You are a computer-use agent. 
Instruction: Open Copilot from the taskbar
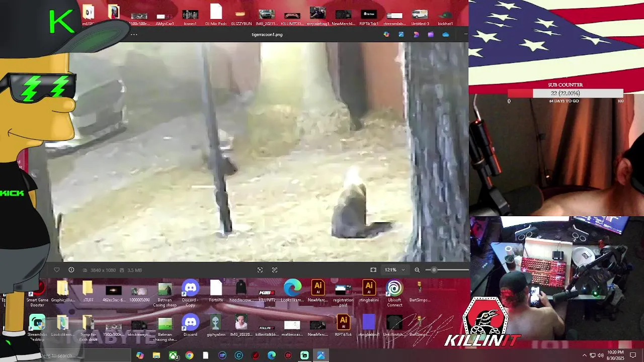click(x=140, y=355)
